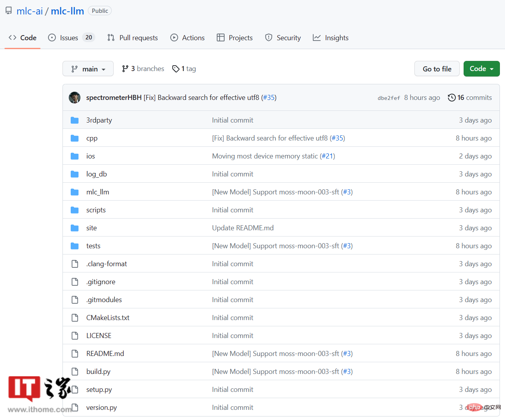Viewport: 505px width, 420px height.
Task: Open the Insights tab
Action: pyautogui.click(x=331, y=38)
